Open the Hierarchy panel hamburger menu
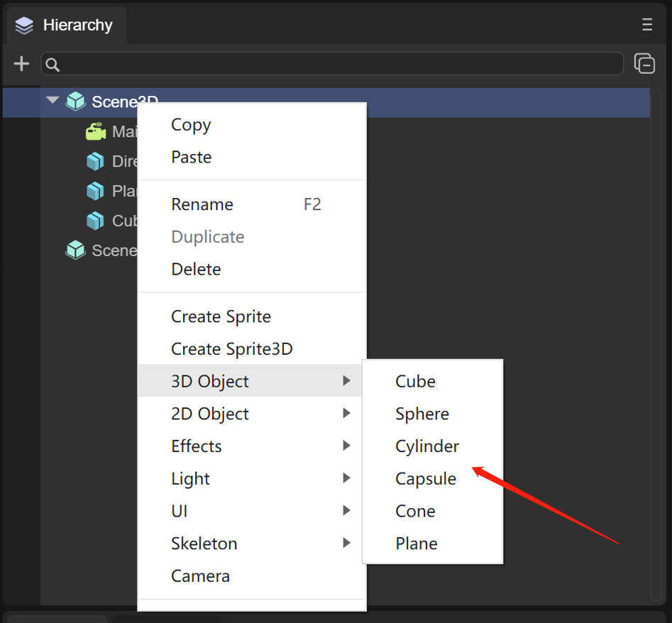This screenshot has height=623, width=672. [x=646, y=25]
